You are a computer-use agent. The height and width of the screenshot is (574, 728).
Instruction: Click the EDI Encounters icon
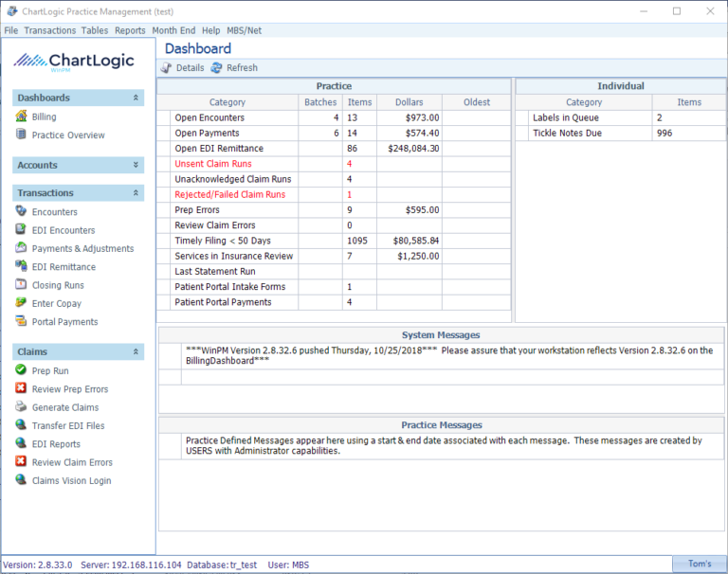coord(21,229)
